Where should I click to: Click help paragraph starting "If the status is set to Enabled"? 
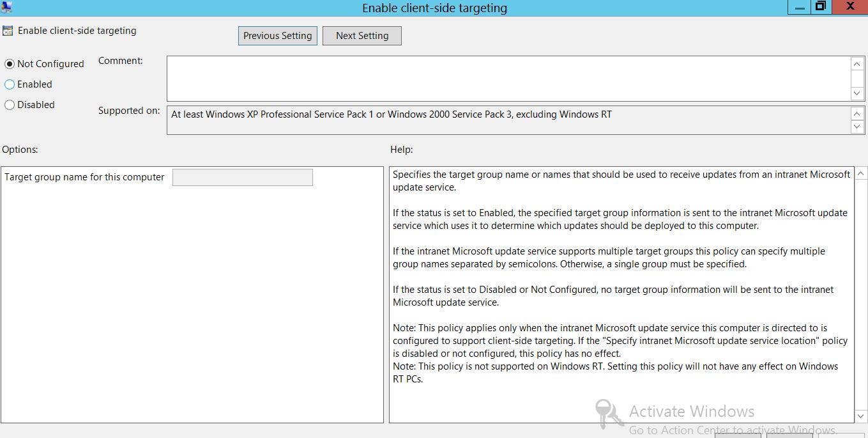coord(620,219)
